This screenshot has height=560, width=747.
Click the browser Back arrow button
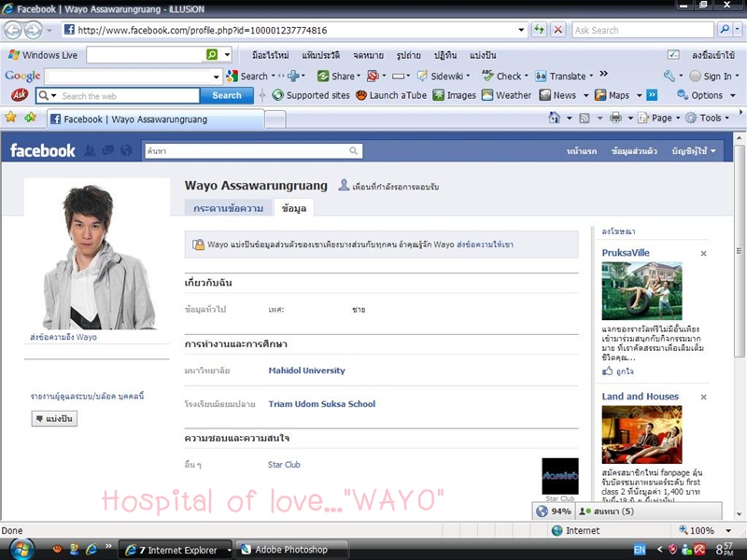point(13,31)
